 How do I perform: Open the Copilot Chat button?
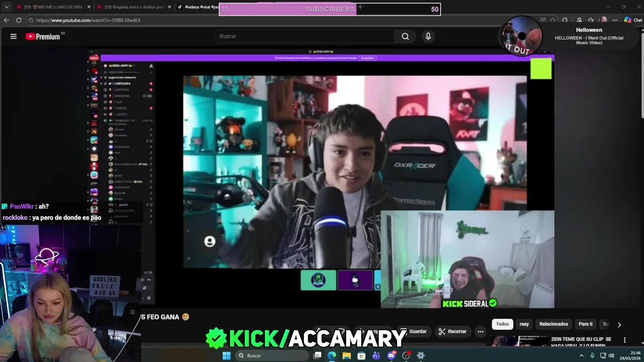(x=633, y=20)
